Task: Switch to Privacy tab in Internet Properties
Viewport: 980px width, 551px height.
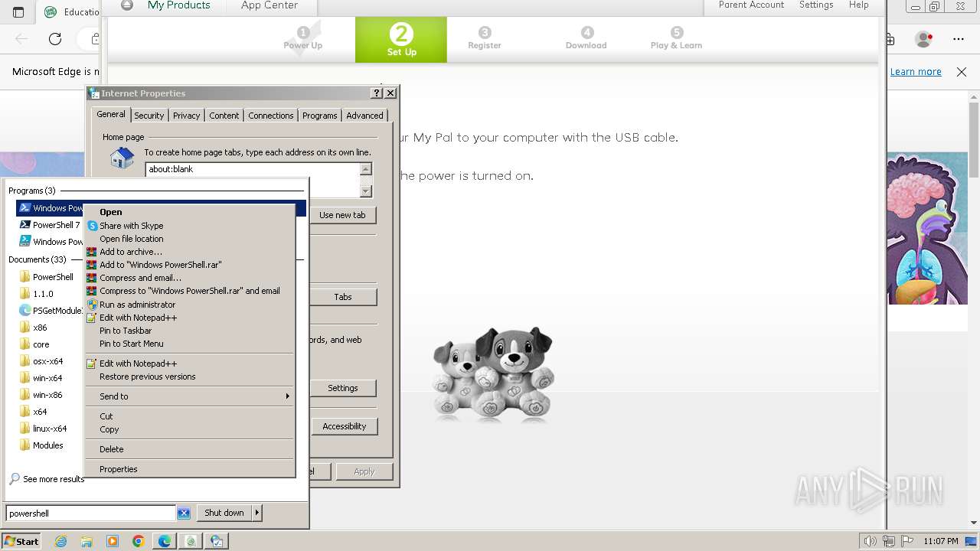Action: pos(186,116)
